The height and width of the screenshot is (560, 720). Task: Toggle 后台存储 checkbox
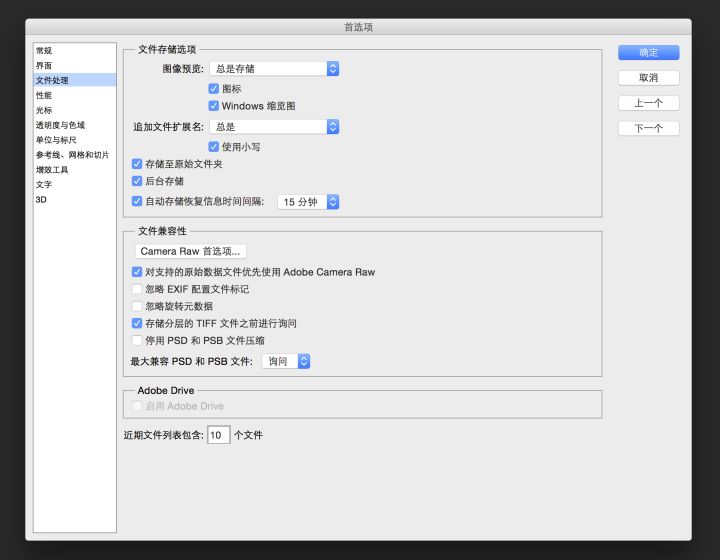pyautogui.click(x=137, y=182)
